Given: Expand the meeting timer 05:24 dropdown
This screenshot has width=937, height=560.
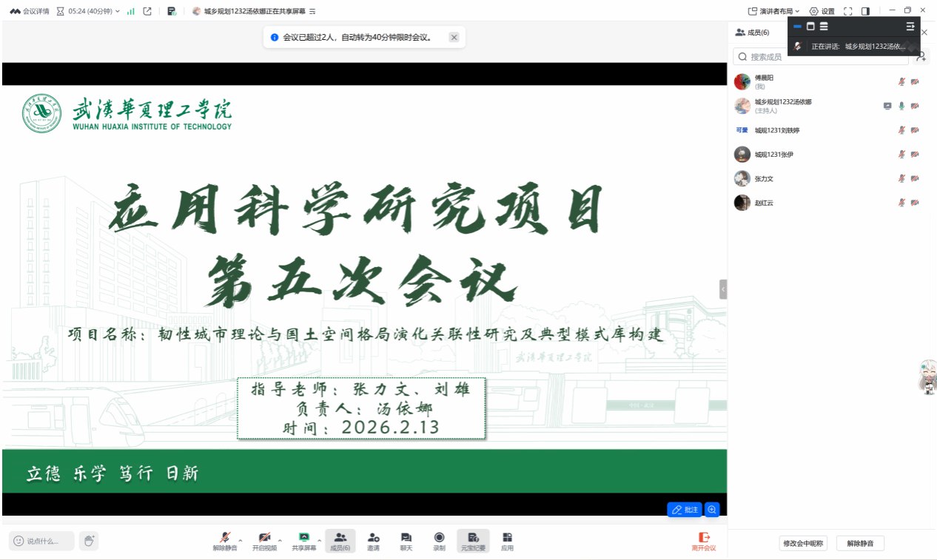Looking at the screenshot, I should (117, 11).
